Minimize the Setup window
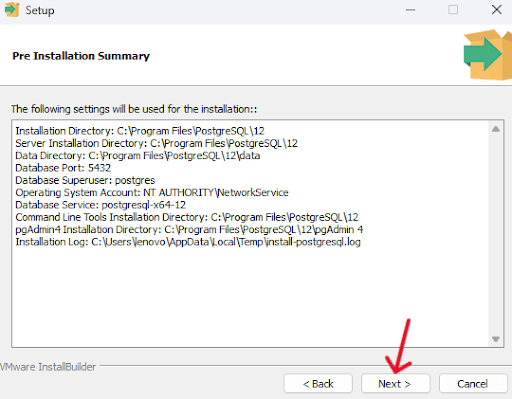 click(x=410, y=10)
